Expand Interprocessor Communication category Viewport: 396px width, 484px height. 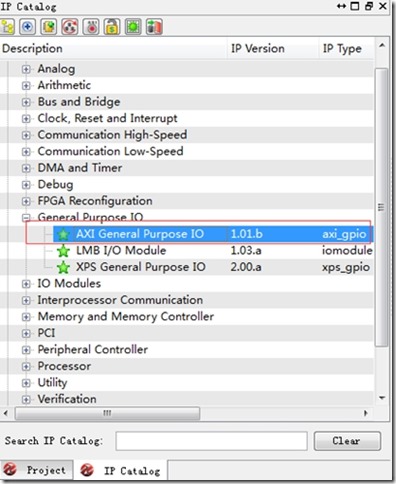[x=26, y=300]
